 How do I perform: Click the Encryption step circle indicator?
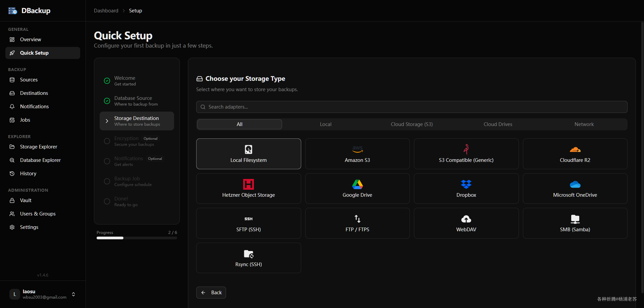(x=107, y=141)
